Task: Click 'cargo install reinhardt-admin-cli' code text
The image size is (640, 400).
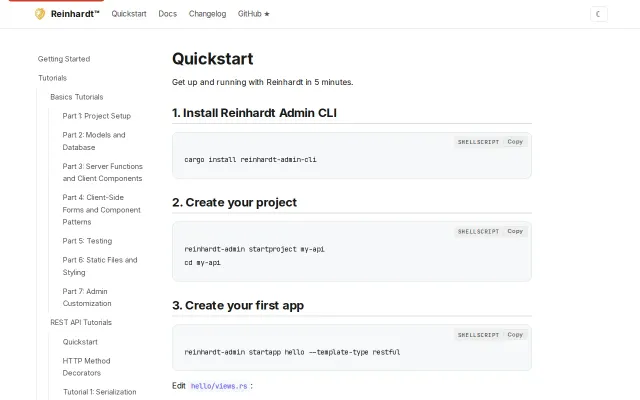Action: 250,160
